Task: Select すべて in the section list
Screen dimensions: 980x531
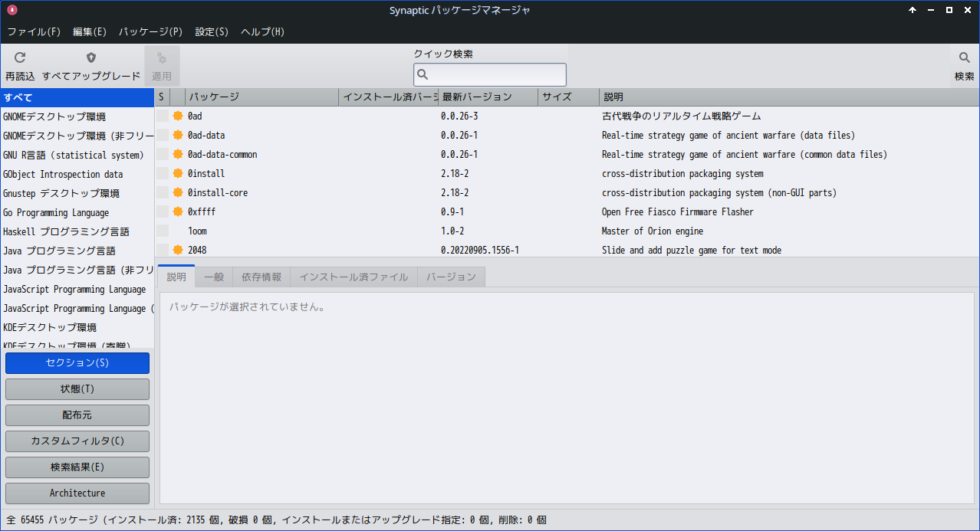Action: (x=77, y=97)
